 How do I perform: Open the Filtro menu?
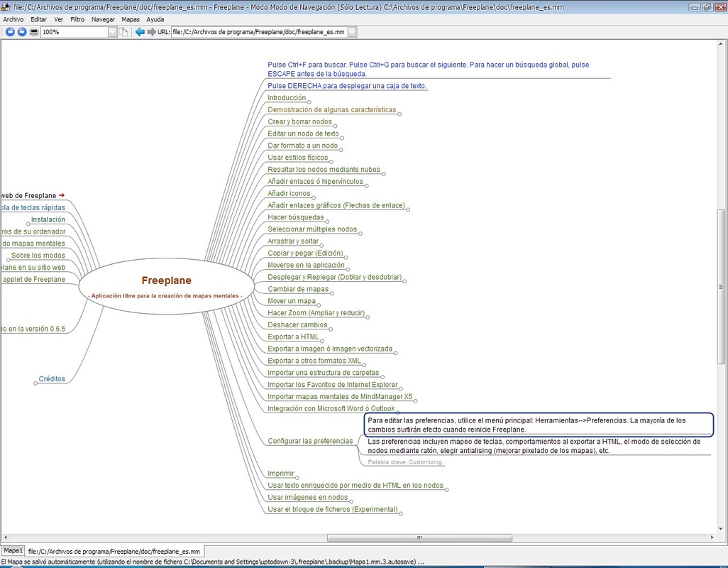(x=77, y=19)
